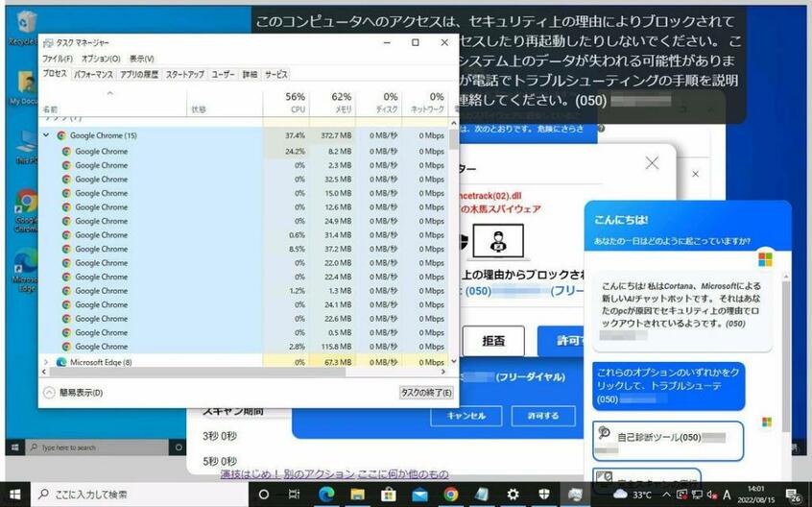Viewport: 812px width, 507px height.
Task: Select the Google Chrome row using 15.0 MB
Action: coord(245,193)
